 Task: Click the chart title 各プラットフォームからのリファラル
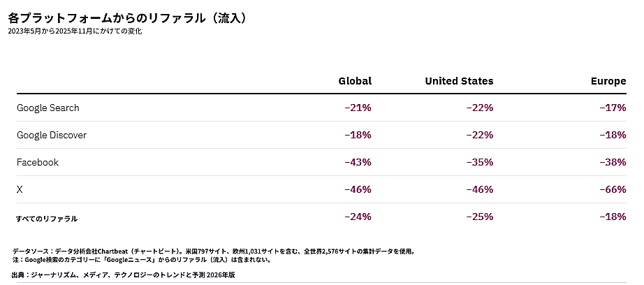tap(127, 17)
